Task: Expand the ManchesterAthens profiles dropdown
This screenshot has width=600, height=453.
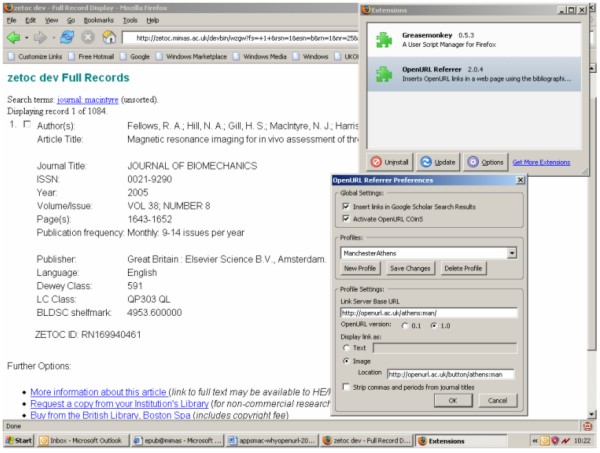Action: point(512,253)
